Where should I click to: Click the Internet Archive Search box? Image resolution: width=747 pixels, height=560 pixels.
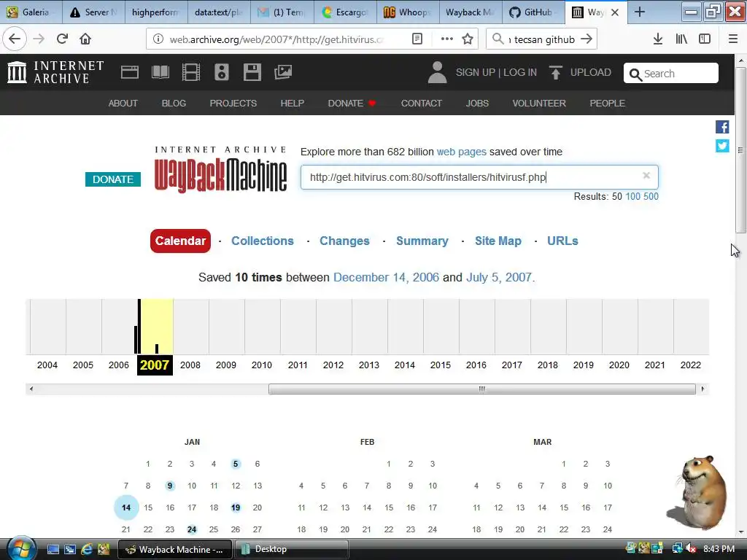671,74
